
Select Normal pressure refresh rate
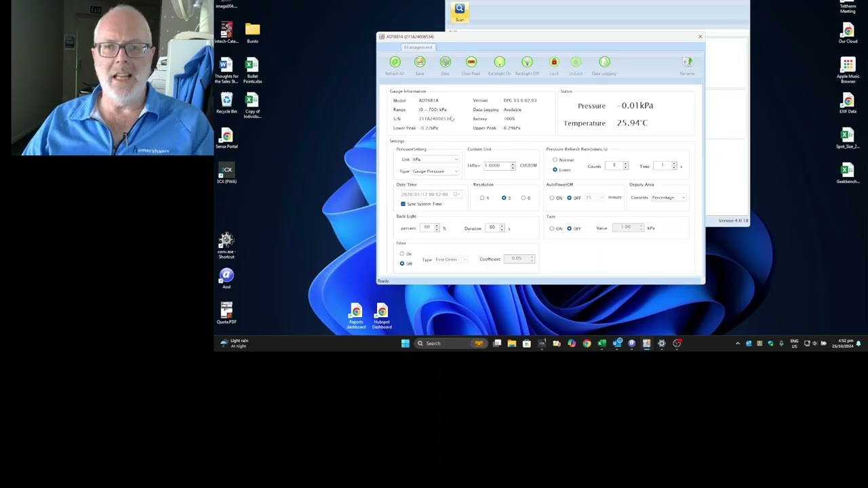coord(555,160)
